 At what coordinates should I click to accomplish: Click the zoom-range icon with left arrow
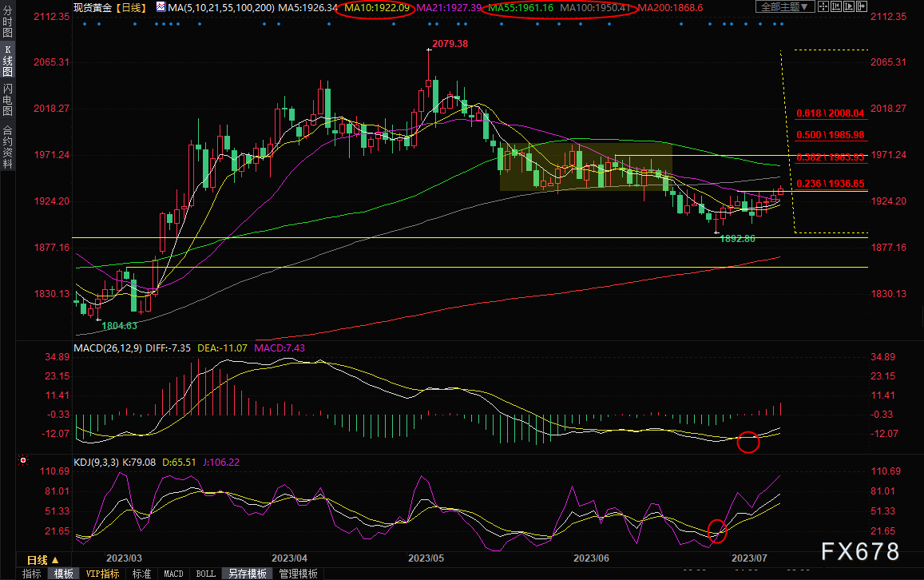click(x=836, y=6)
